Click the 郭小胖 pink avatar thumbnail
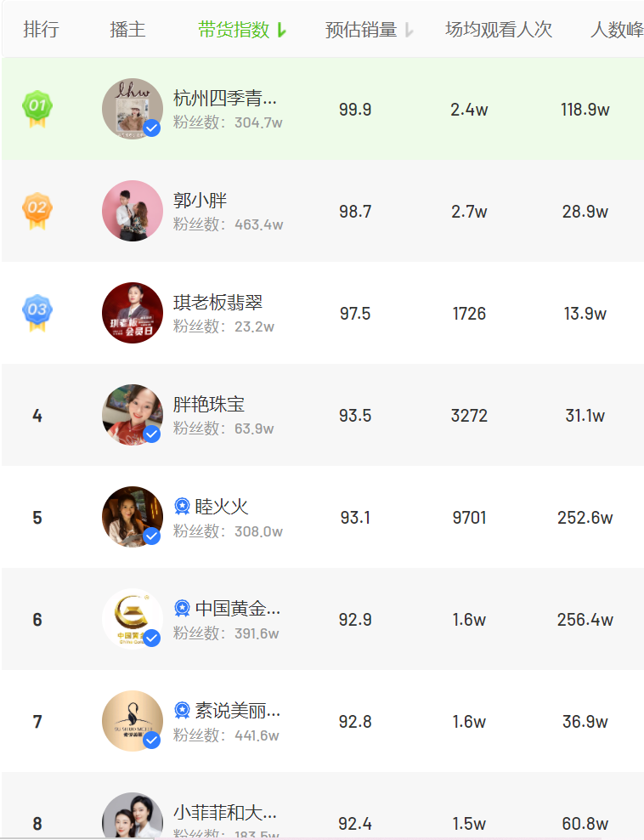This screenshot has width=644, height=840. 133,211
